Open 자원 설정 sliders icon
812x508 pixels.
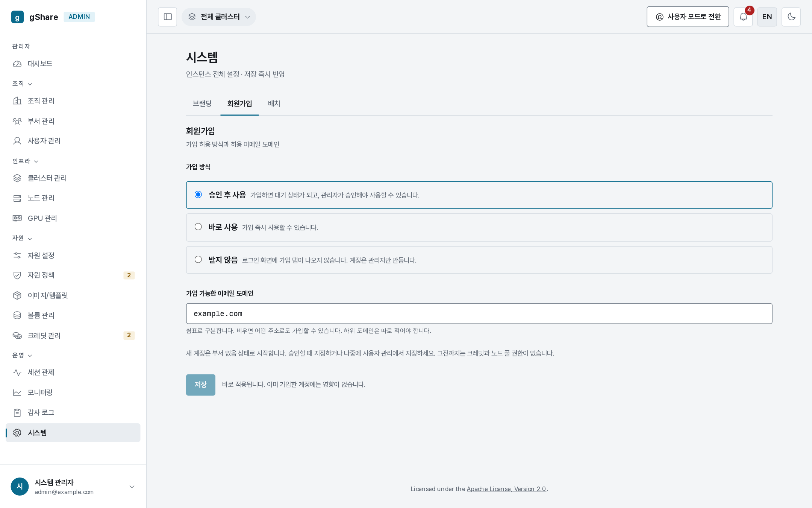[x=17, y=256]
